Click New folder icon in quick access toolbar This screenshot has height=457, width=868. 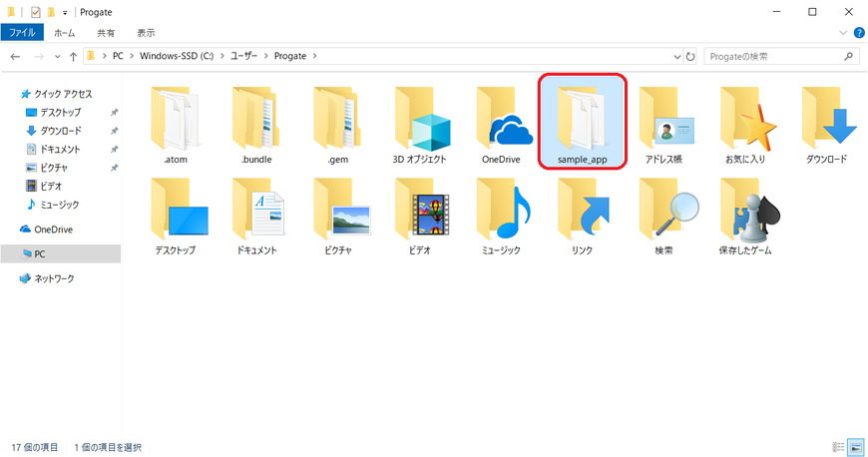coord(51,12)
